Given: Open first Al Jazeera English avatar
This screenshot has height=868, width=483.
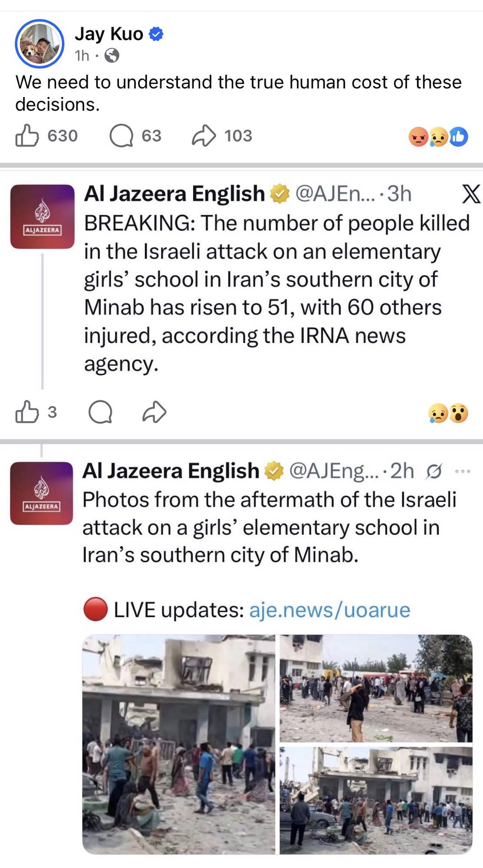Looking at the screenshot, I should pos(43,217).
